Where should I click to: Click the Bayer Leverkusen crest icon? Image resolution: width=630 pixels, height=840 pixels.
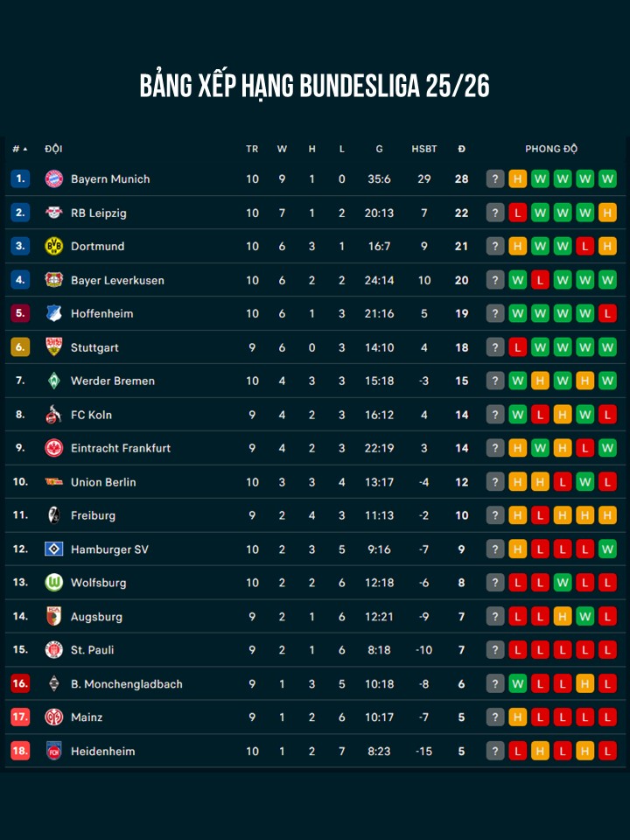point(54,280)
